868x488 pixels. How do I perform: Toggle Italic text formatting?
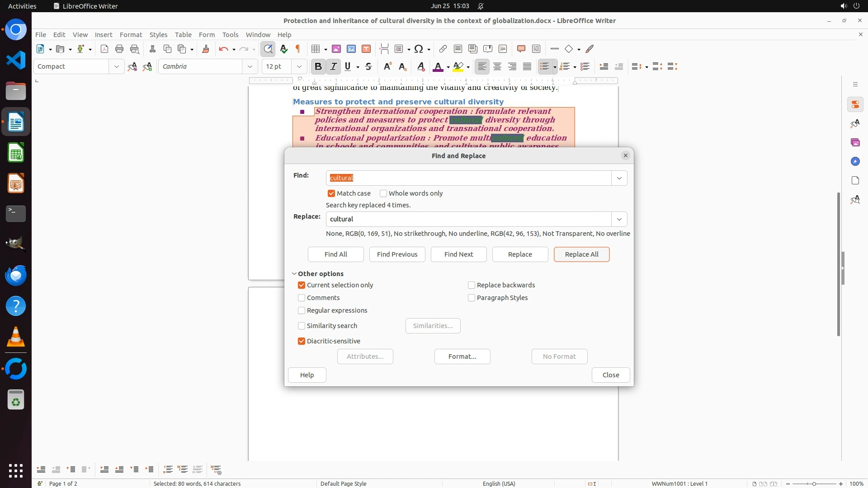333,66
